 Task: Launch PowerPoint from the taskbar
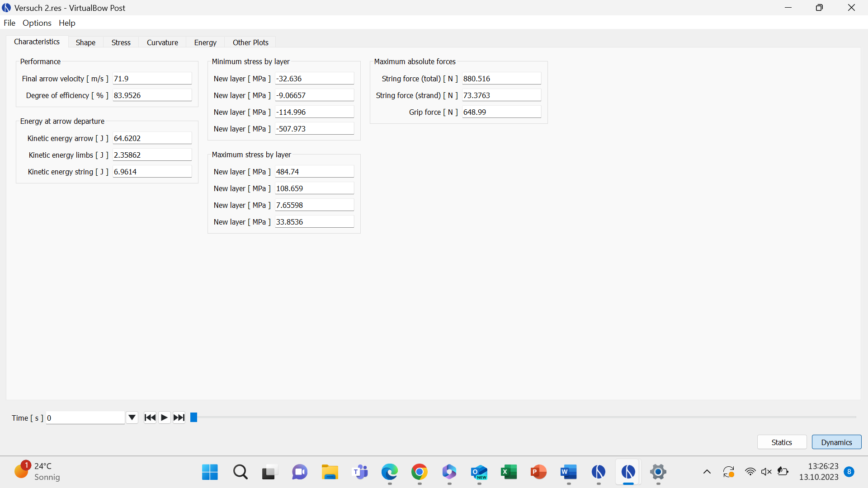coord(538,472)
